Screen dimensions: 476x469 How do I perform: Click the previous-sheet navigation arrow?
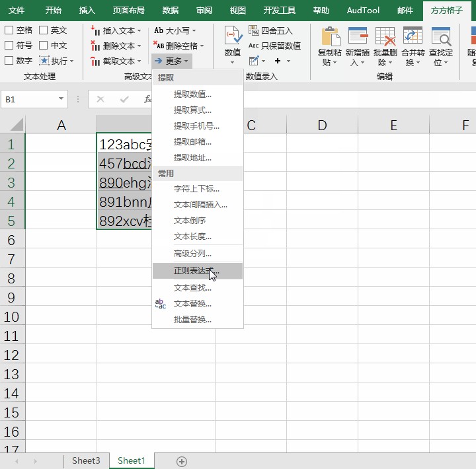(x=17, y=462)
